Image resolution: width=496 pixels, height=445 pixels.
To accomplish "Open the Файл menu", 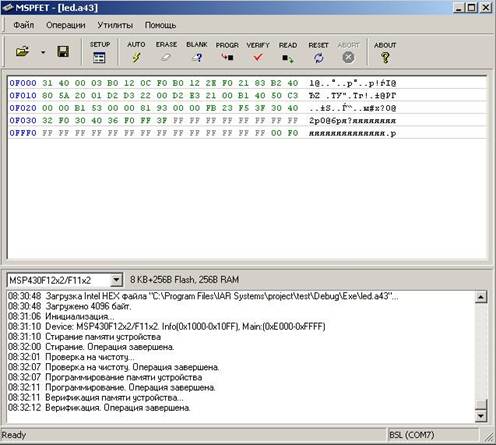I will pos(24,25).
